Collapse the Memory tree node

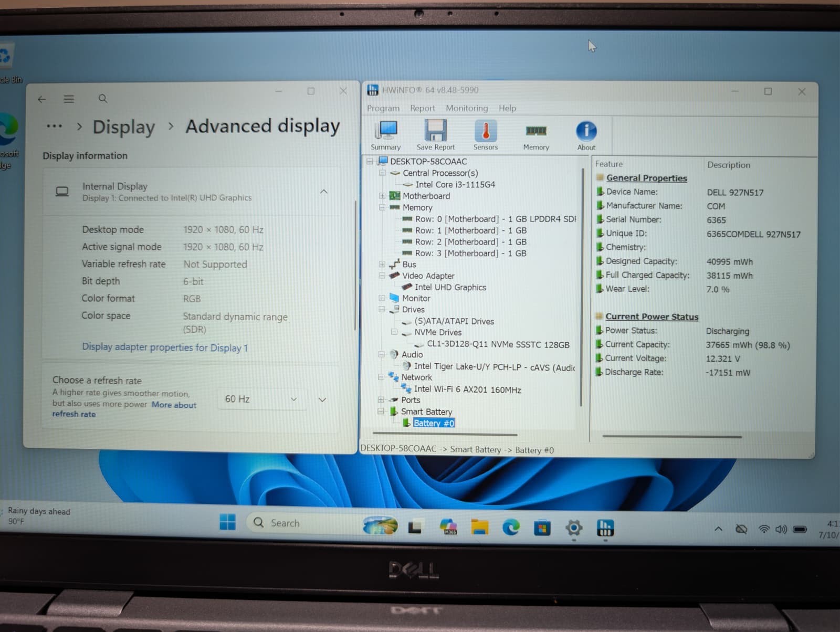tap(382, 207)
